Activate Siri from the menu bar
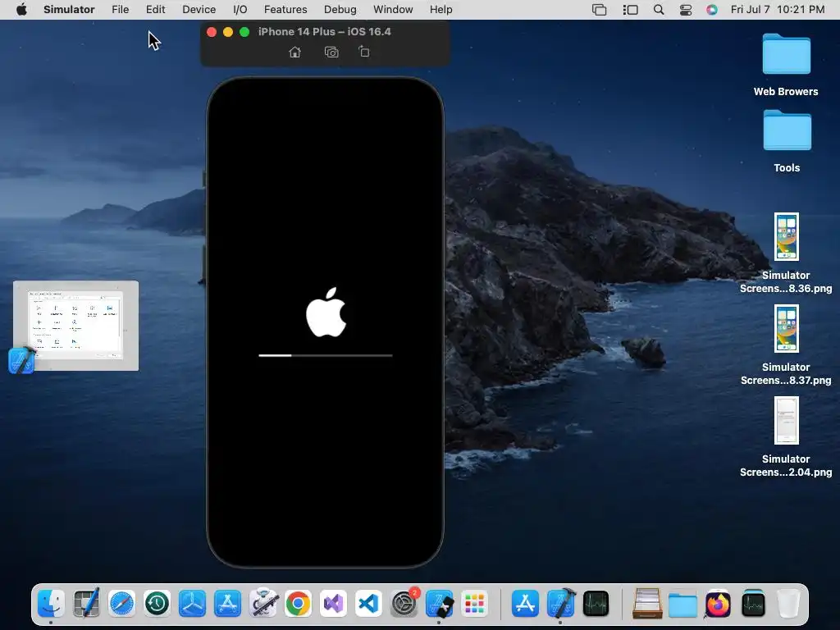The height and width of the screenshot is (630, 840). (712, 10)
